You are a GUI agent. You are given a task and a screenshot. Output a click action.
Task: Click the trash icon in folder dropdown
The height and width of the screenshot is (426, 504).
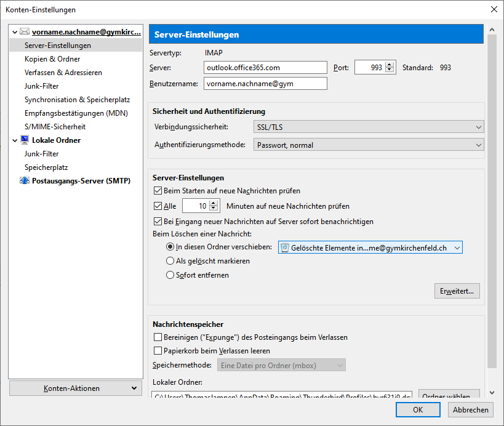[x=285, y=247]
